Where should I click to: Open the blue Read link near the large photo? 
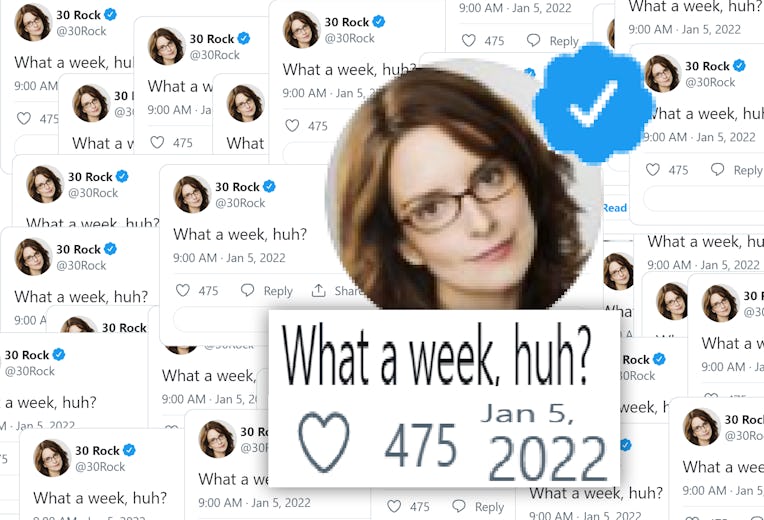click(614, 208)
